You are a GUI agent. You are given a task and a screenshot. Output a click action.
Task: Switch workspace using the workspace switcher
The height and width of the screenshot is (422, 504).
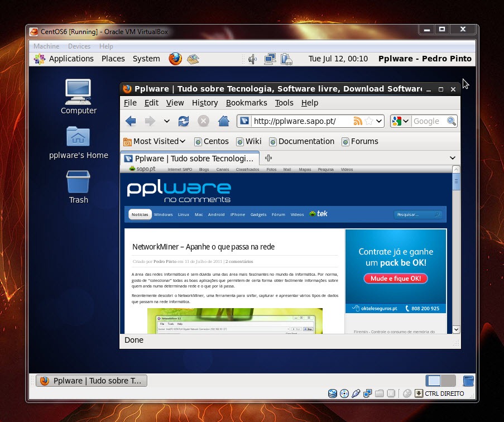tap(441, 381)
